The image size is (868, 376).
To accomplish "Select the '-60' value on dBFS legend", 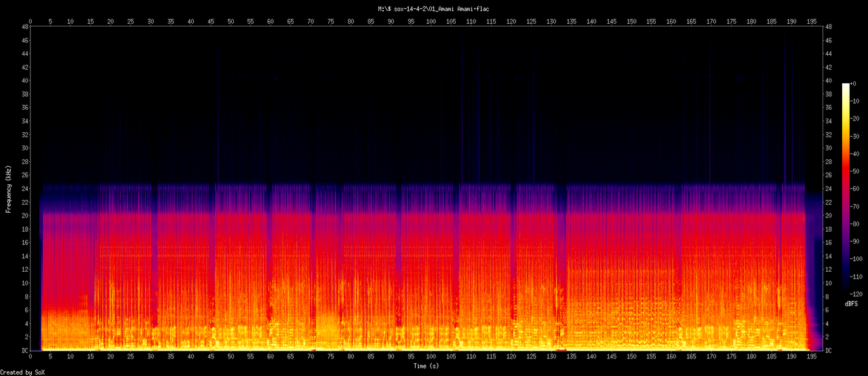I will 855,190.
